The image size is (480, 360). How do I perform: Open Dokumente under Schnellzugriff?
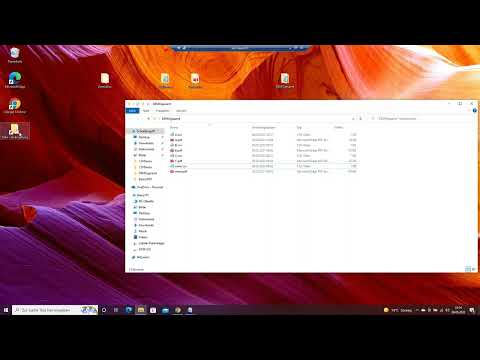[x=146, y=149]
